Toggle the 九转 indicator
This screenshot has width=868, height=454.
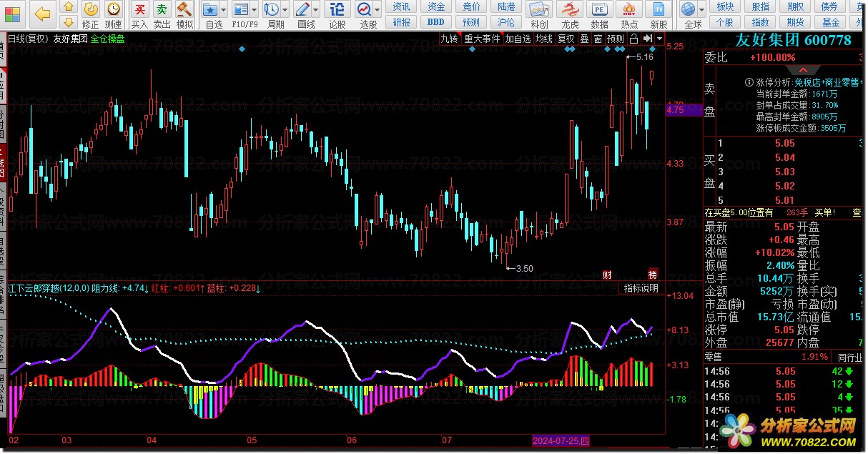[449, 39]
